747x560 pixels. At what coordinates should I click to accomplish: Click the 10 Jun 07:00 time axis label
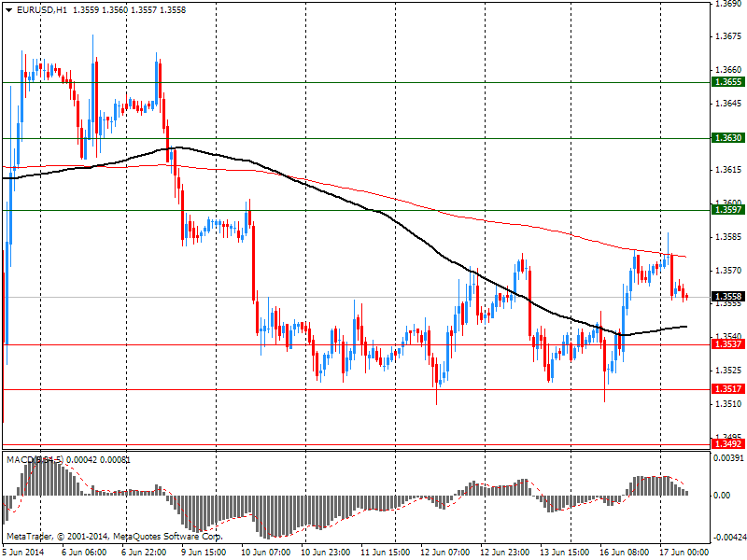(x=266, y=553)
